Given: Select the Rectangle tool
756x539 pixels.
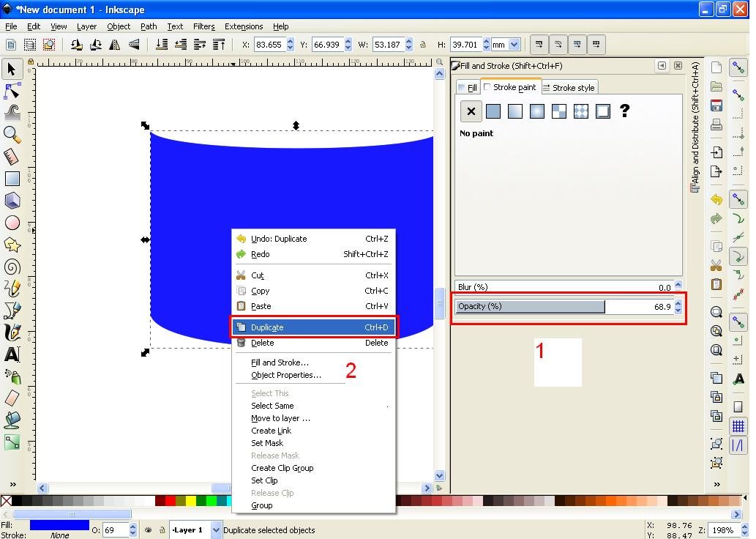Looking at the screenshot, I should coord(12,178).
